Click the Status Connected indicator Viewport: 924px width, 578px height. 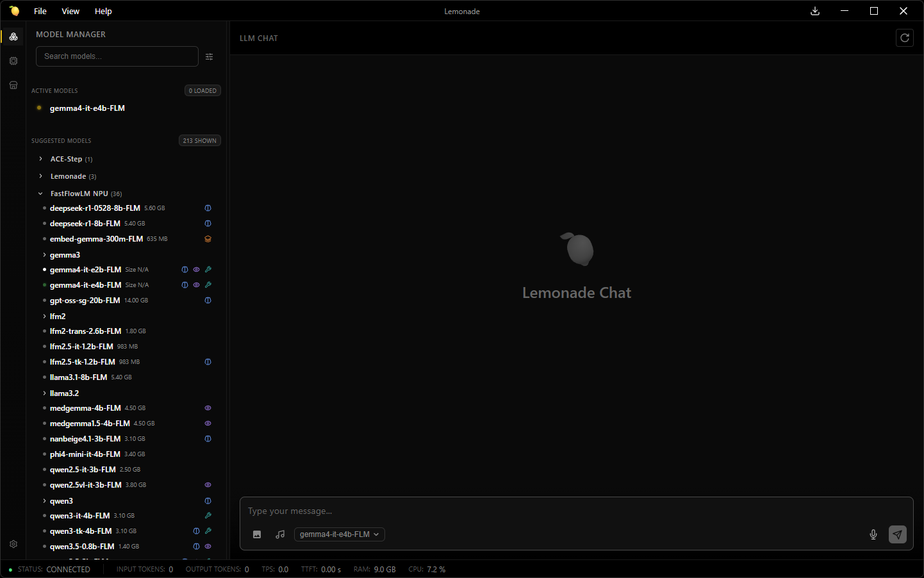pos(50,570)
